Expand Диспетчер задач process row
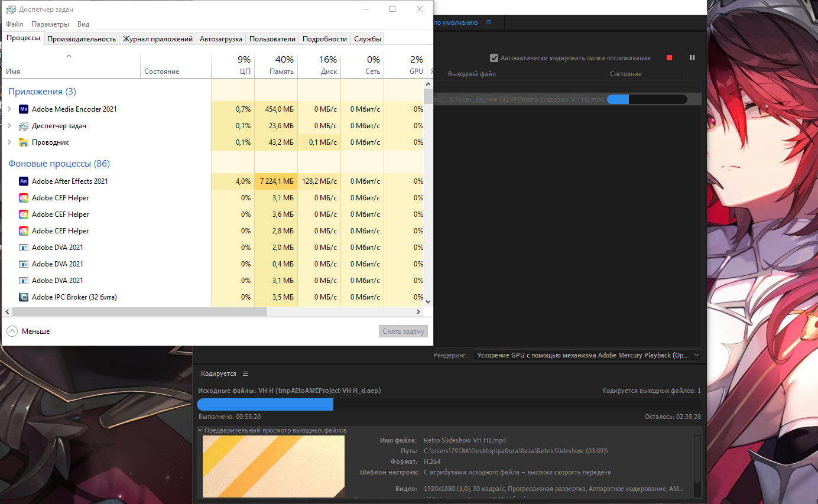Viewport: 818px width, 504px height. (9, 126)
